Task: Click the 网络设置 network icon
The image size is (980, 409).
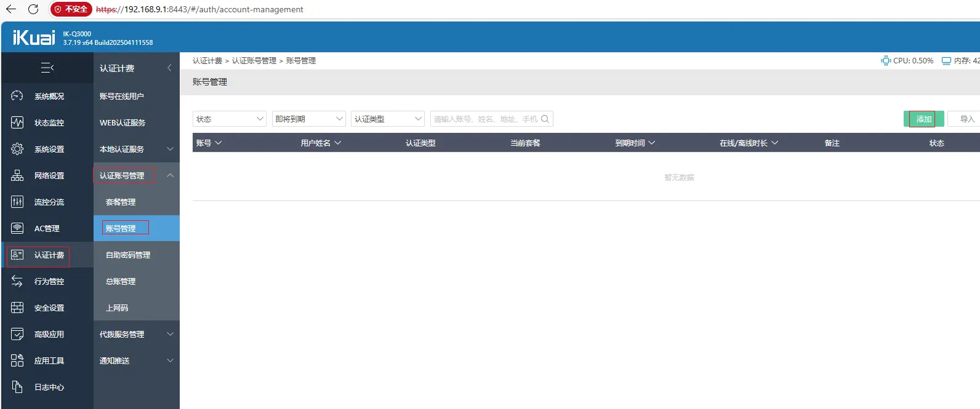Action: point(17,175)
